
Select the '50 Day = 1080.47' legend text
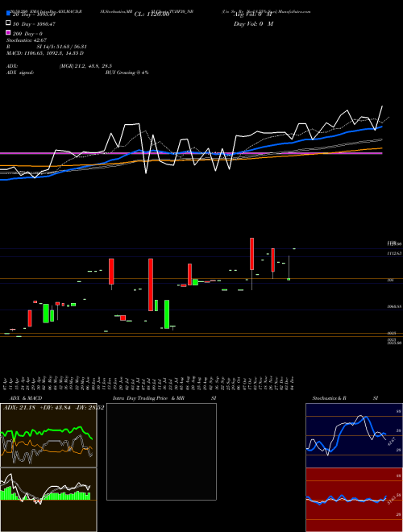point(34,24)
